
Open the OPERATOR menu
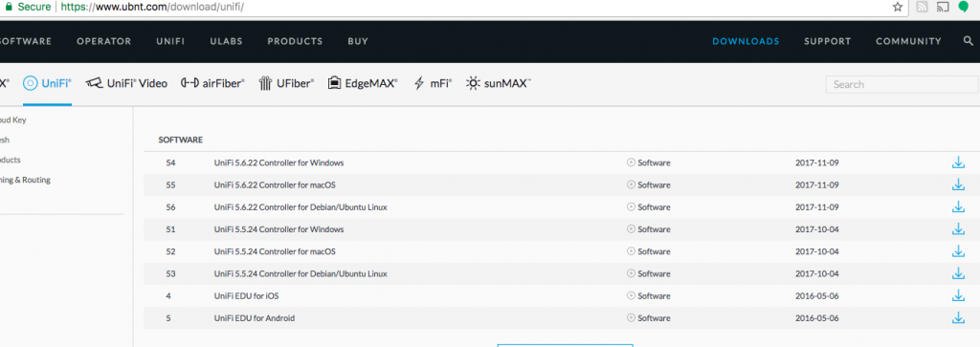tap(103, 41)
